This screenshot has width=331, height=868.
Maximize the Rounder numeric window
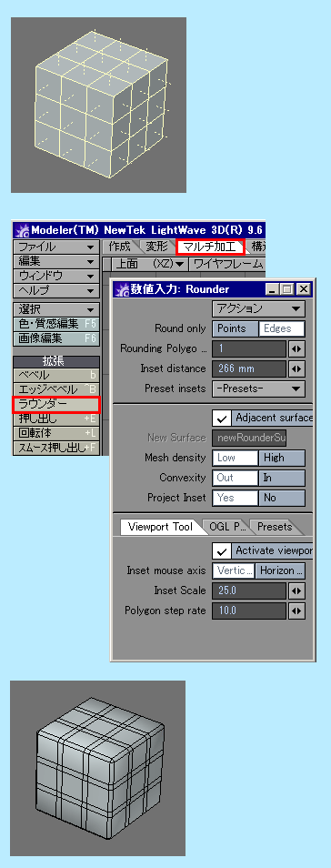(x=286, y=289)
